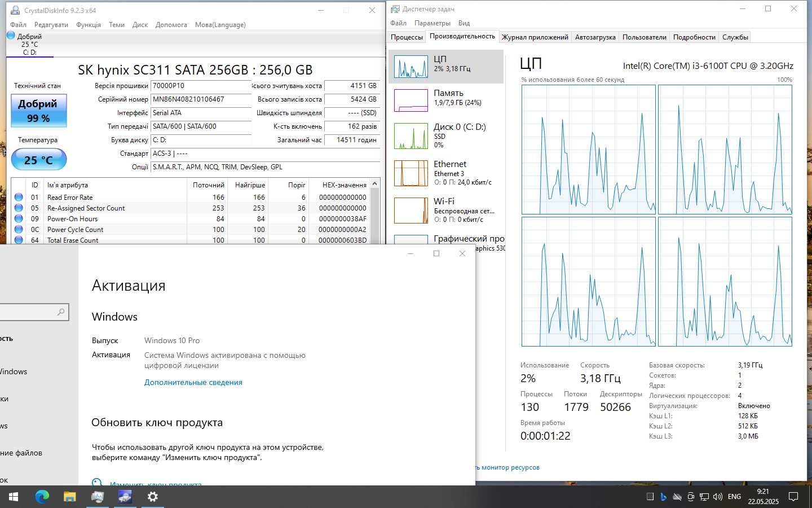Select the Wi-Fi graph thumbnail

pyautogui.click(x=411, y=211)
